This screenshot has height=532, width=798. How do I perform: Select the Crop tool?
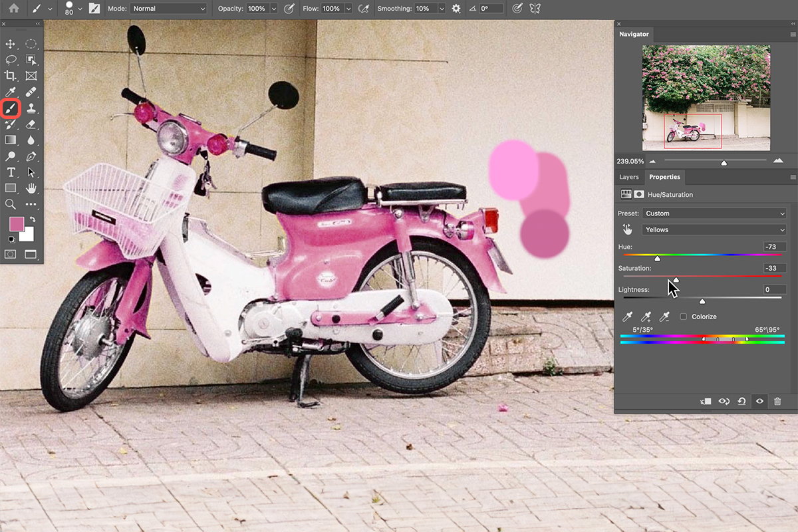tap(10, 76)
